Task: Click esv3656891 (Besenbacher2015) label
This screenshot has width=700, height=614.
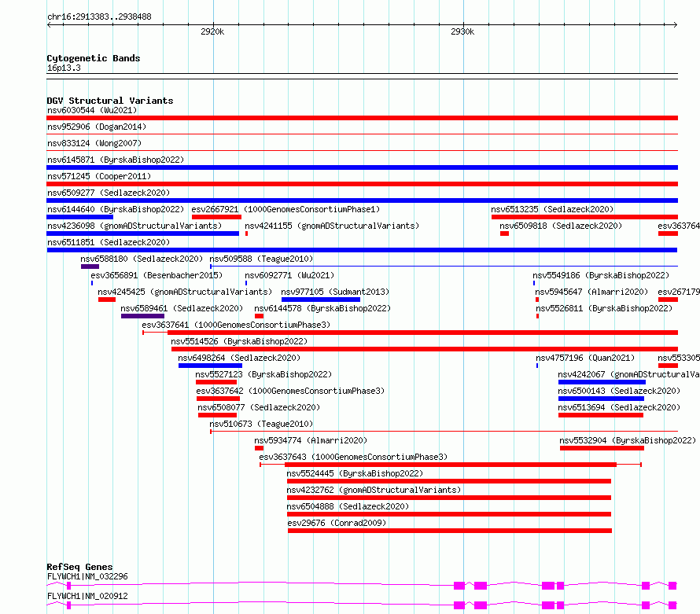Action: pyautogui.click(x=157, y=275)
